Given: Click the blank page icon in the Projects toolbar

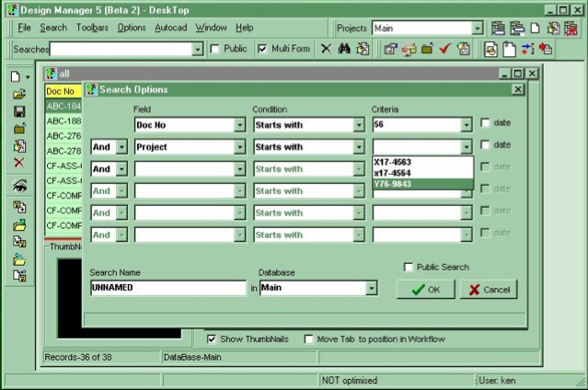Looking at the screenshot, I should click(x=535, y=29).
